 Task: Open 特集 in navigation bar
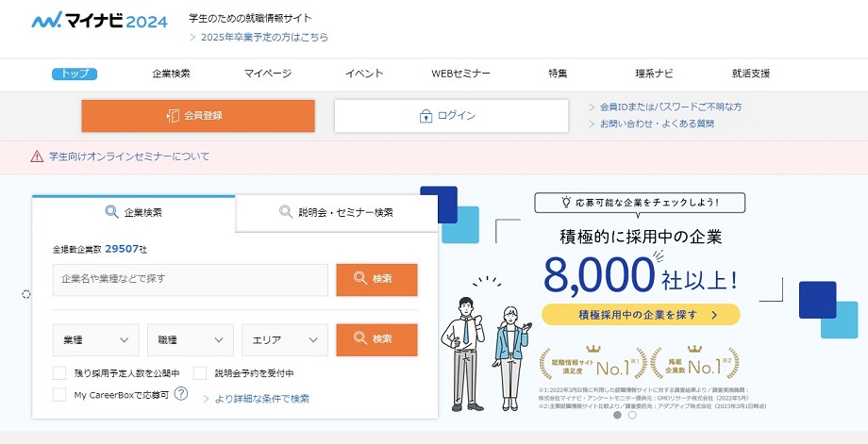pos(558,74)
